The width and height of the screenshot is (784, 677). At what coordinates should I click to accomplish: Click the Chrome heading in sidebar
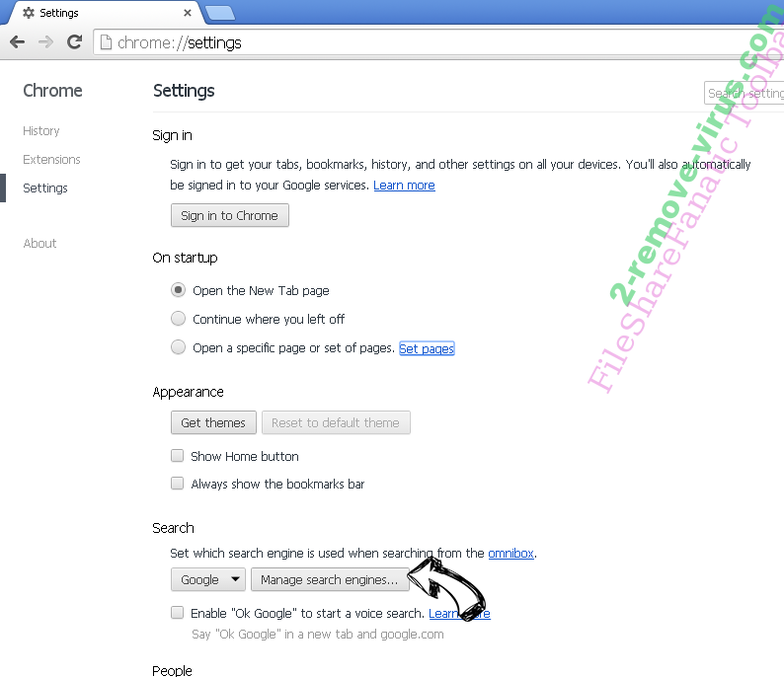tap(52, 91)
